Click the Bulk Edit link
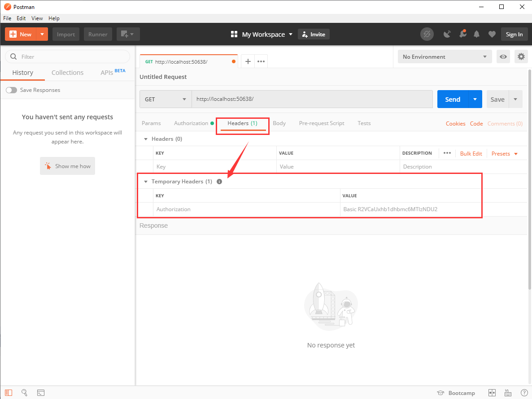 click(471, 153)
